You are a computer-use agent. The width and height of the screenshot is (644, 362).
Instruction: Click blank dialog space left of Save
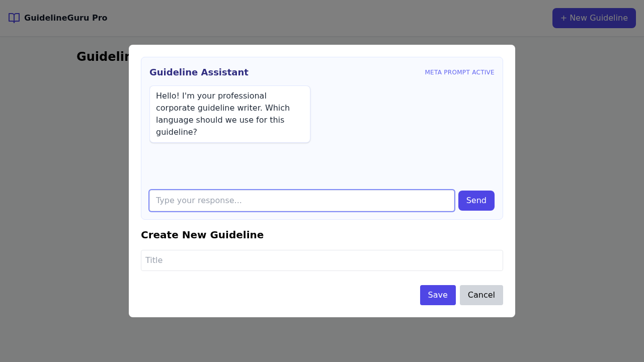pos(277,295)
